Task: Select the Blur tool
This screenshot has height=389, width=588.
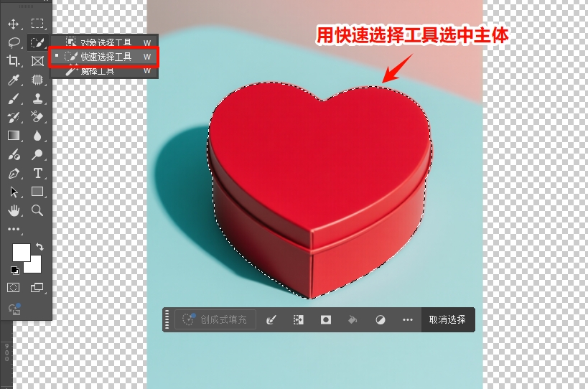Action: [x=37, y=136]
